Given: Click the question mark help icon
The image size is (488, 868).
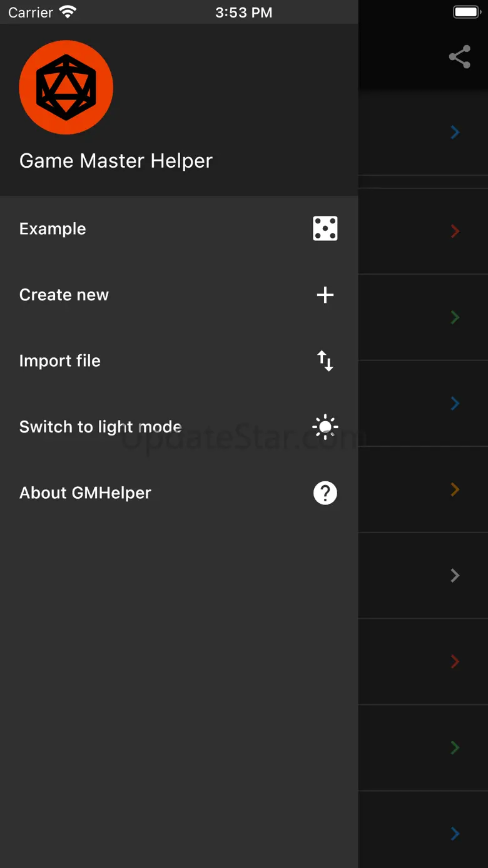Looking at the screenshot, I should pos(325,493).
